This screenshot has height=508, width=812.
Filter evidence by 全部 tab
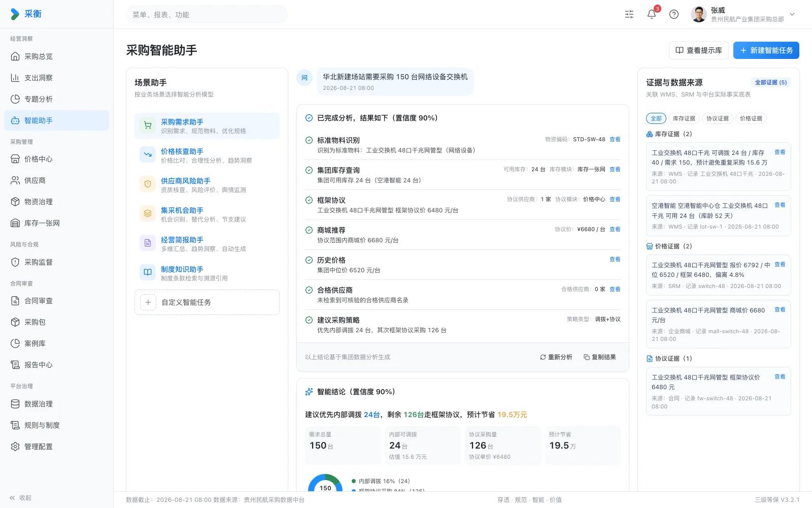tap(656, 118)
